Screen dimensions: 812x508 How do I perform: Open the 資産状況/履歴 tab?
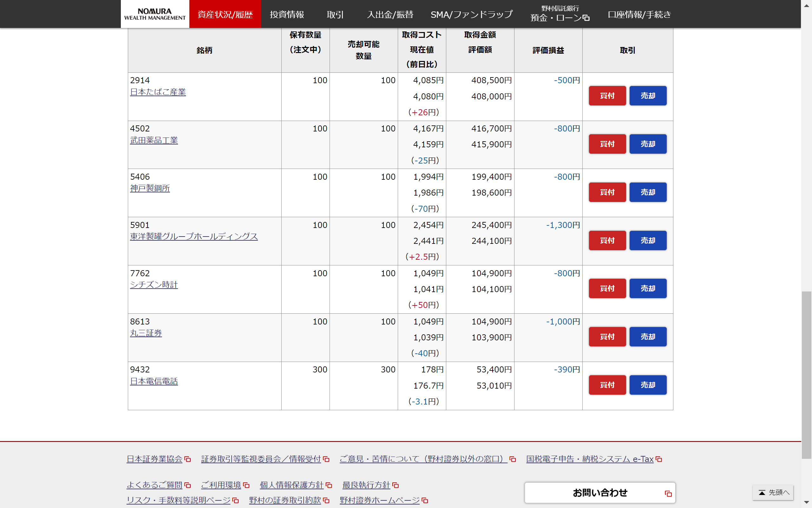click(x=225, y=14)
